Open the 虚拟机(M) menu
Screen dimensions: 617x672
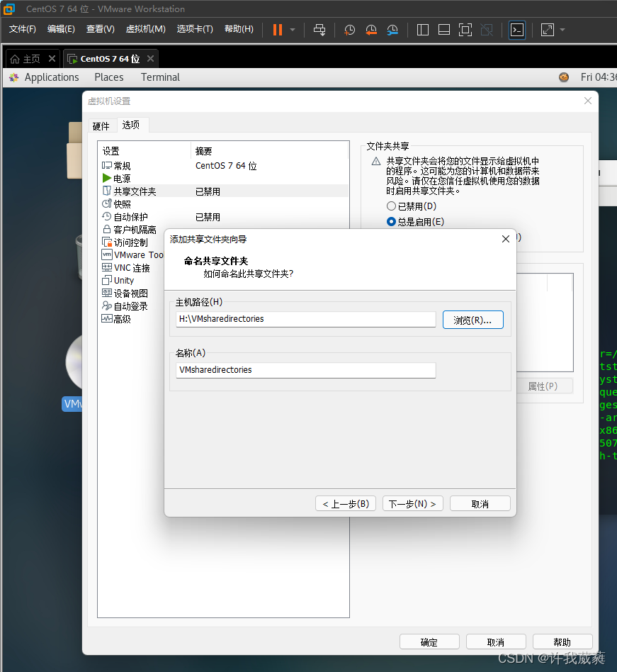146,29
